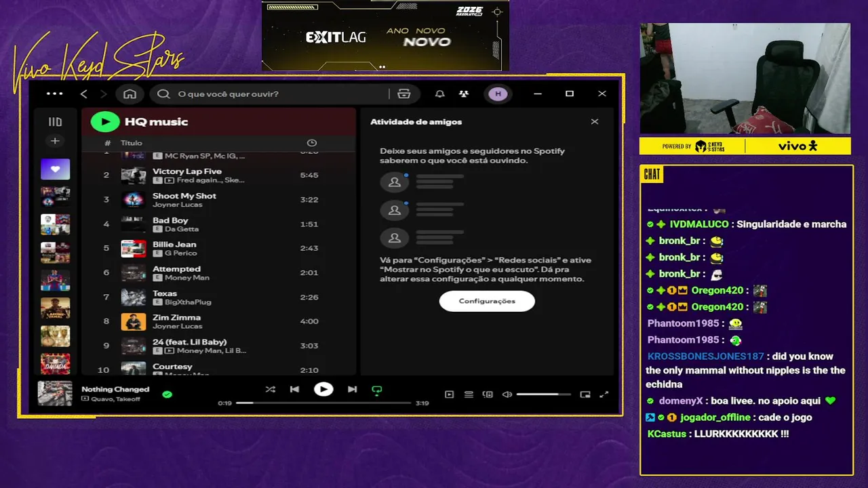Click the plus button to create playlist
Viewport: 868px width, 488px height.
click(55, 141)
